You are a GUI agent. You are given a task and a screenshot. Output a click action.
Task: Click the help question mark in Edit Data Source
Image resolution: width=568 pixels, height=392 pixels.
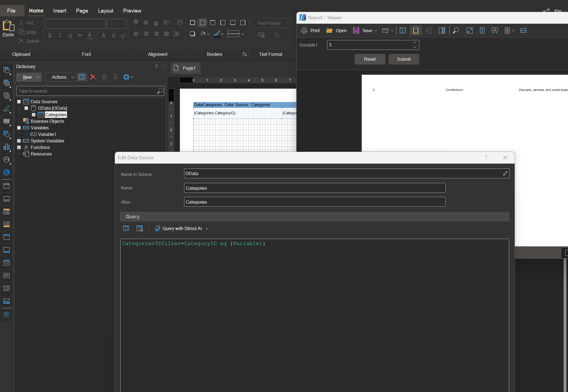click(x=486, y=158)
